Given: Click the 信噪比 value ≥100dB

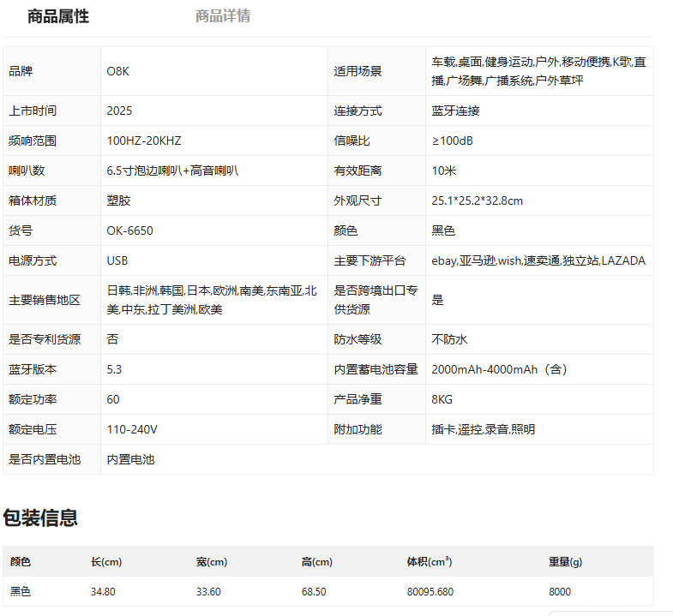Looking at the screenshot, I should coord(452,141).
